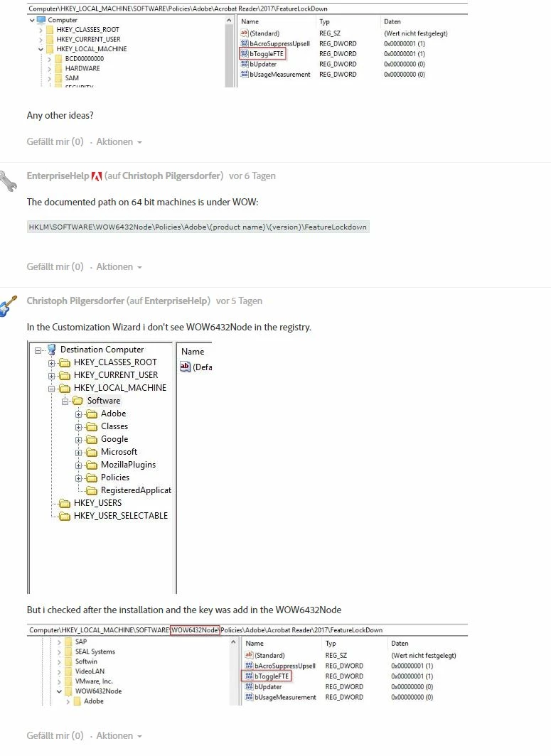Open Aktionen dropdown at bottom post
This screenshot has height=756, width=551.
tap(119, 736)
